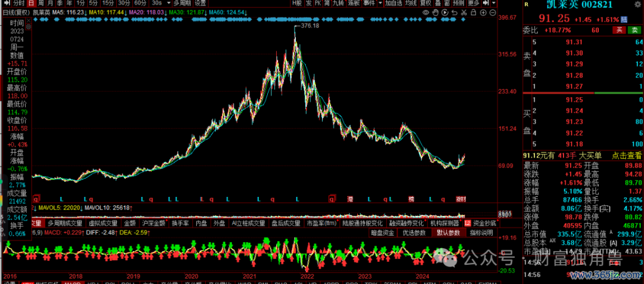Click the H股 button

coord(296,4)
